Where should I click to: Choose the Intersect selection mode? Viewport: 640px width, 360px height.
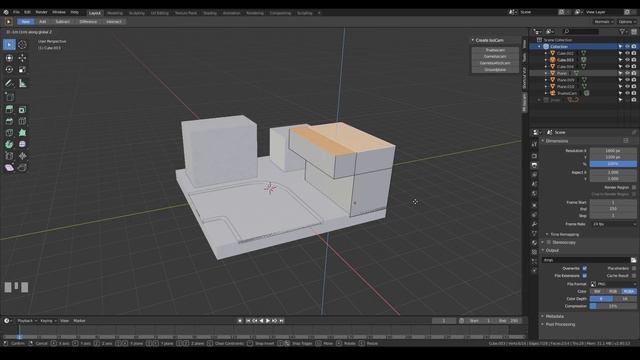tap(114, 22)
